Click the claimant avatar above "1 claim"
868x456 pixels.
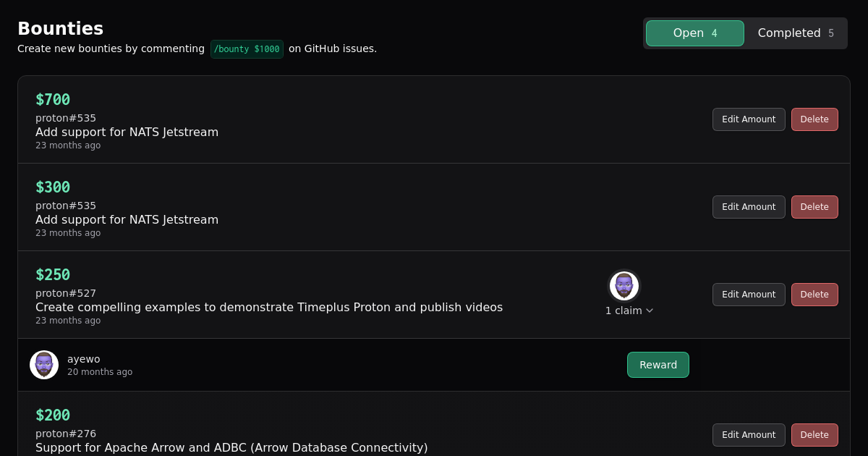coord(624,285)
